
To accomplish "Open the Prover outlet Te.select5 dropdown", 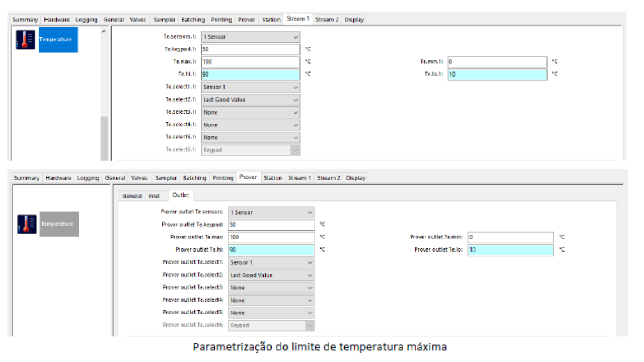I will (272, 313).
